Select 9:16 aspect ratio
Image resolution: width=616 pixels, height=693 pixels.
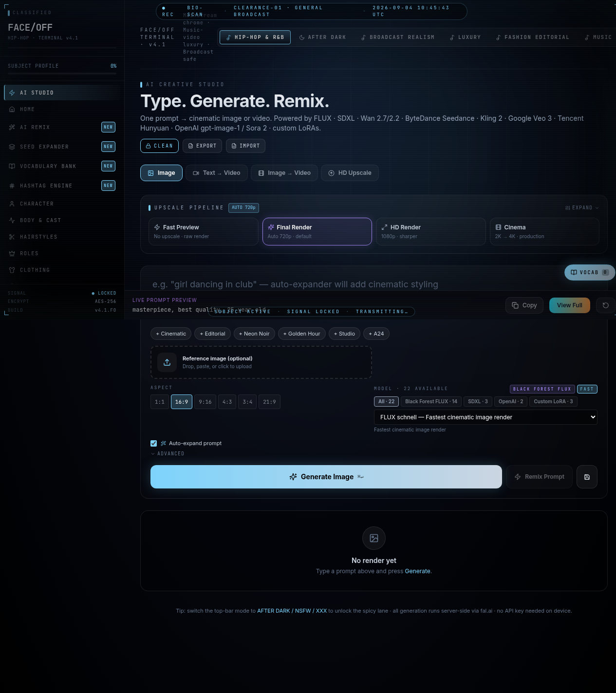205,402
